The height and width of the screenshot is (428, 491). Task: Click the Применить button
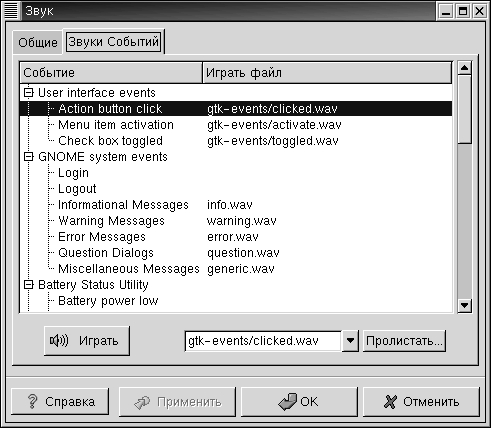click(x=177, y=402)
